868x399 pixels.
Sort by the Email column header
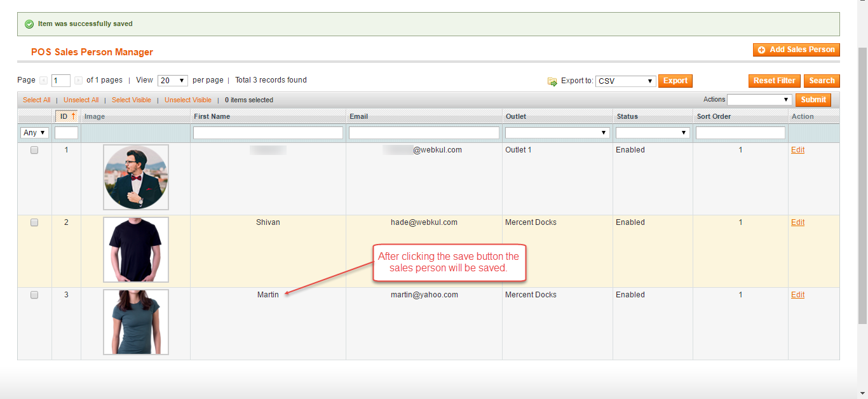pyautogui.click(x=358, y=117)
